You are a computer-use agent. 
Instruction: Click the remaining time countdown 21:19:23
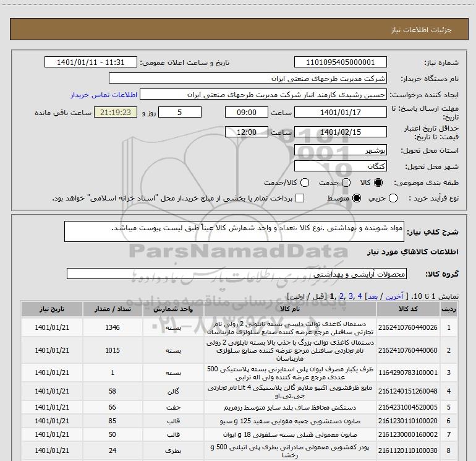click(116, 112)
